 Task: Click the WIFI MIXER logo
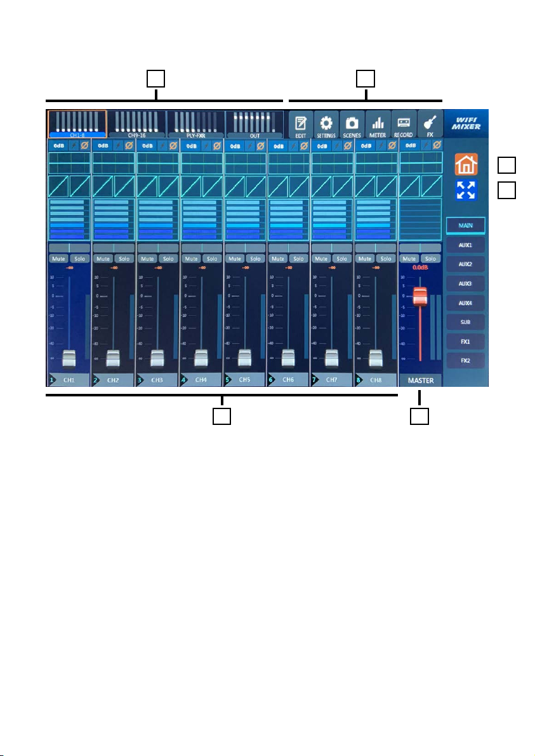tap(466, 124)
